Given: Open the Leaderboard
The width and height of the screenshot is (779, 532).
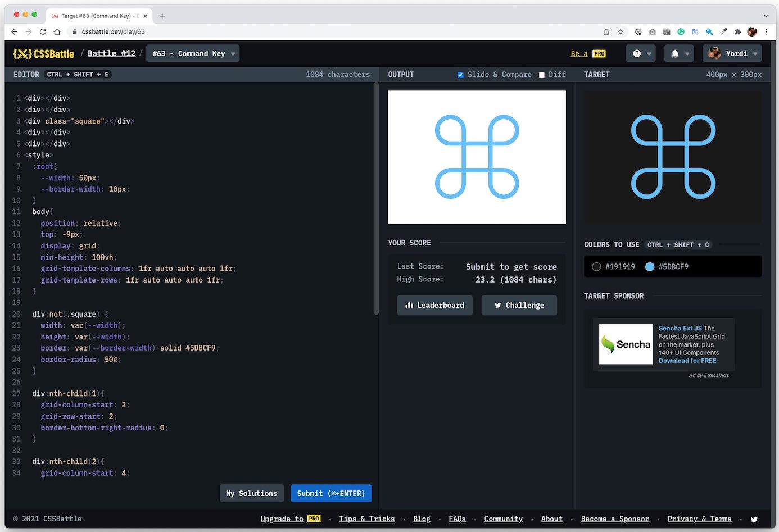Looking at the screenshot, I should pos(435,305).
